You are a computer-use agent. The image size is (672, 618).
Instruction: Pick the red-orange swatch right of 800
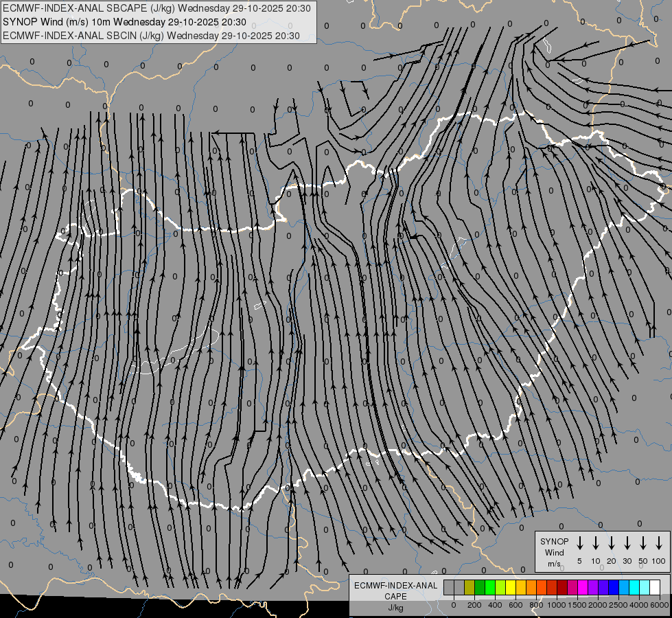pos(542,588)
